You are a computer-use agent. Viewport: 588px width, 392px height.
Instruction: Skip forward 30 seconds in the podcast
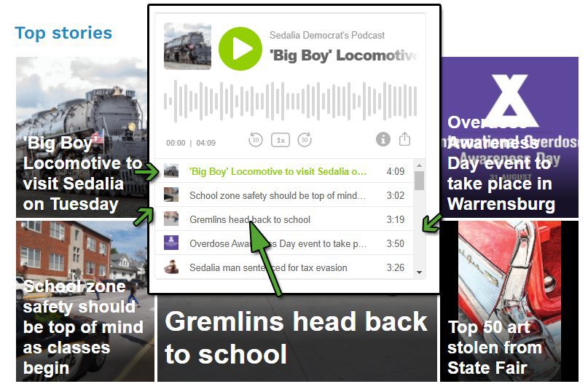(305, 140)
